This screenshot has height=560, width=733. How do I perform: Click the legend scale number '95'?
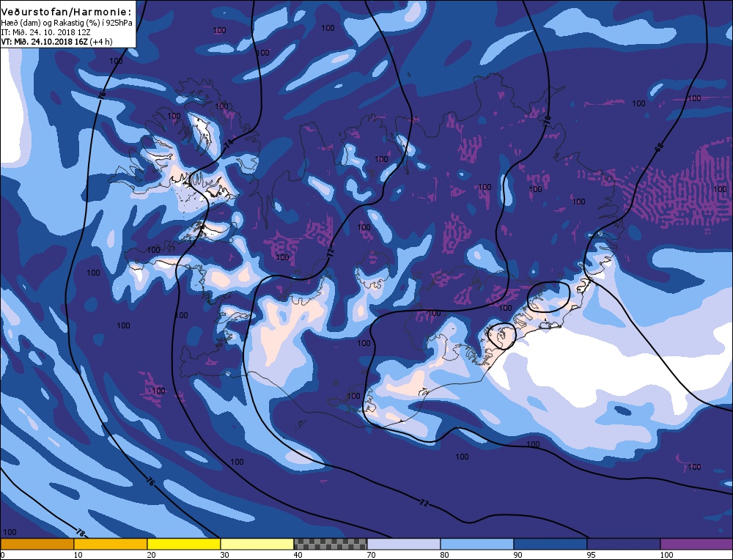pos(592,555)
